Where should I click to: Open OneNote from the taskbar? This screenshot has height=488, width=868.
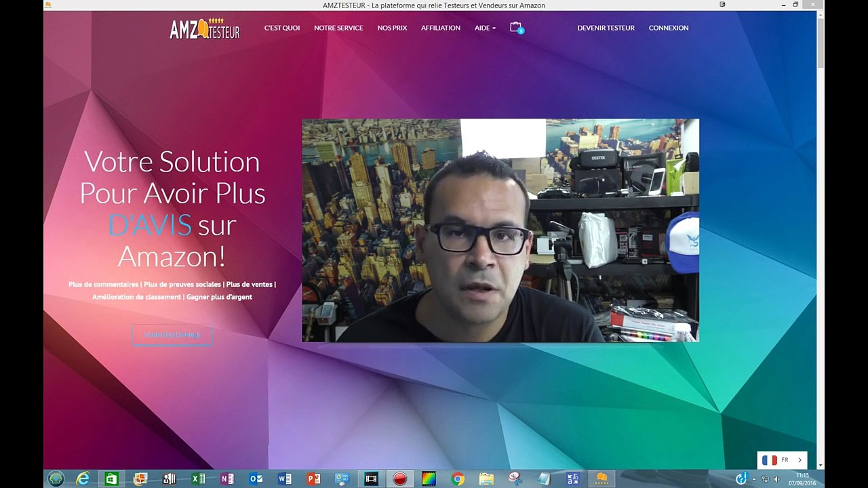pyautogui.click(x=227, y=479)
